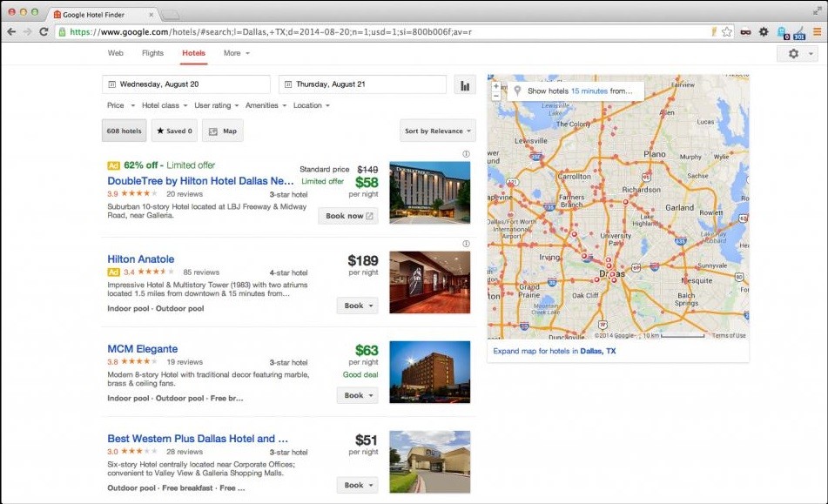
Task: Expand the Location filter
Action: [312, 105]
